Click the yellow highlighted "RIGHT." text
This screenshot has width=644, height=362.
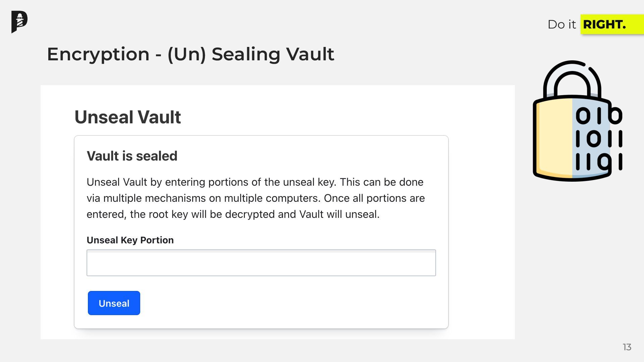click(604, 24)
